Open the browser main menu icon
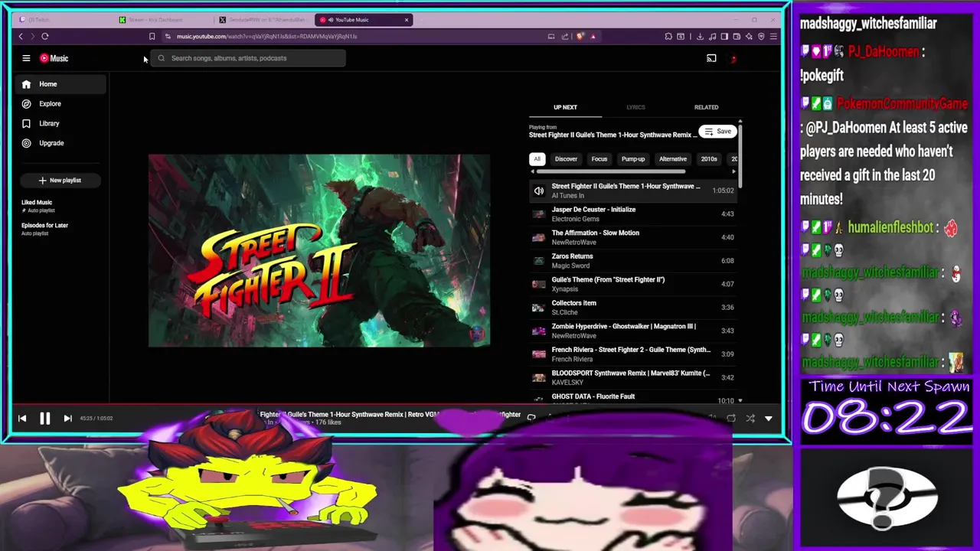The width and height of the screenshot is (980, 551). point(773,36)
